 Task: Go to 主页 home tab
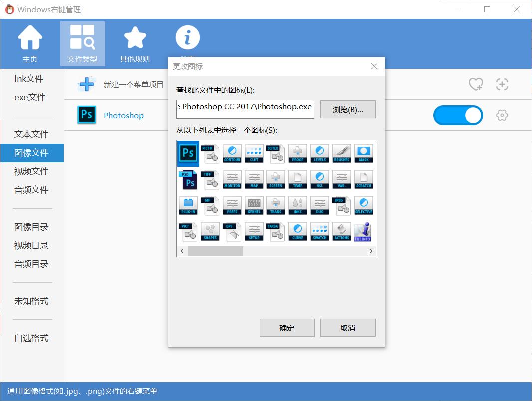[30, 44]
